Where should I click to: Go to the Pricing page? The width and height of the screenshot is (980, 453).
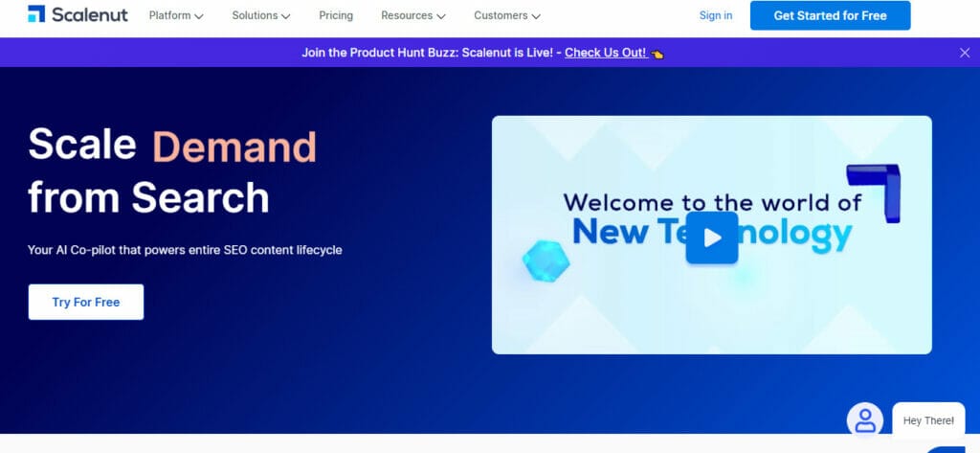[x=336, y=15]
